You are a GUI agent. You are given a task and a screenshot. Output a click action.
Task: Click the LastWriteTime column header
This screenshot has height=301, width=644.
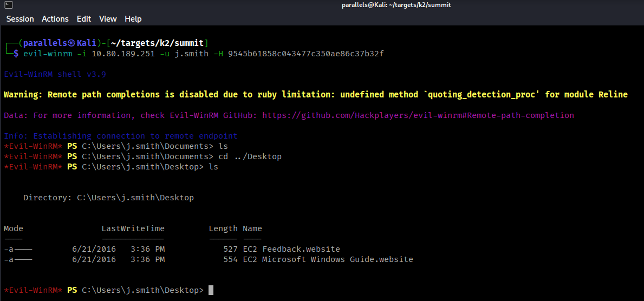[x=133, y=228]
